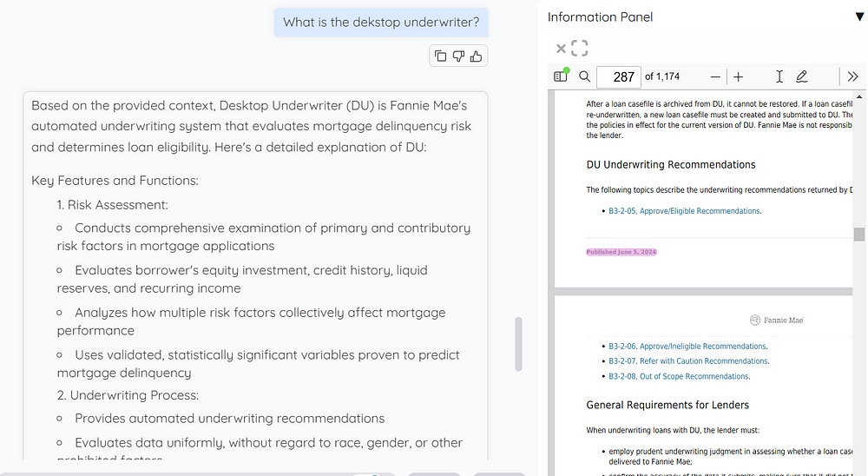Click the 'Key Features and Functions:' text

[115, 181]
